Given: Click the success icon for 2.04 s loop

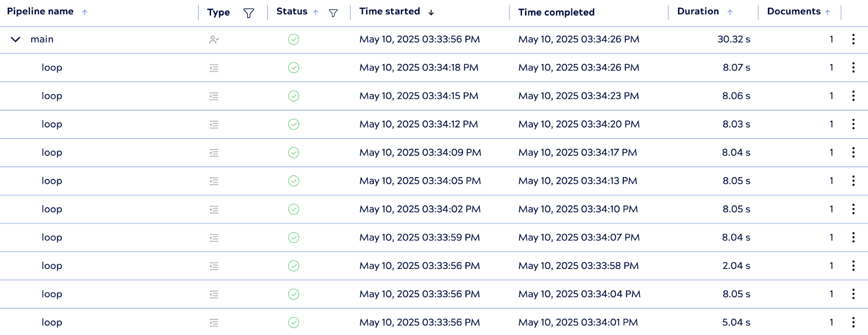Looking at the screenshot, I should click(293, 266).
